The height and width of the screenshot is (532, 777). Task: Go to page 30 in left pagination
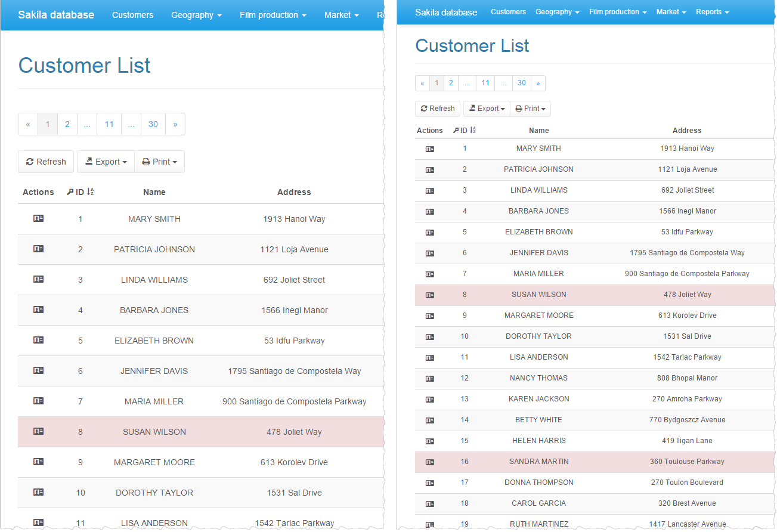153,124
